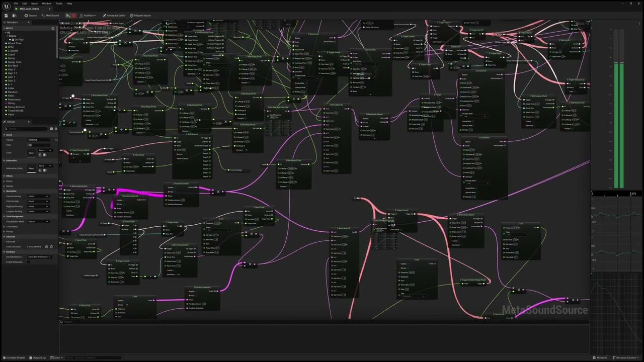Click the Details settings gear icon
The height and width of the screenshot is (362, 644).
(56, 129)
